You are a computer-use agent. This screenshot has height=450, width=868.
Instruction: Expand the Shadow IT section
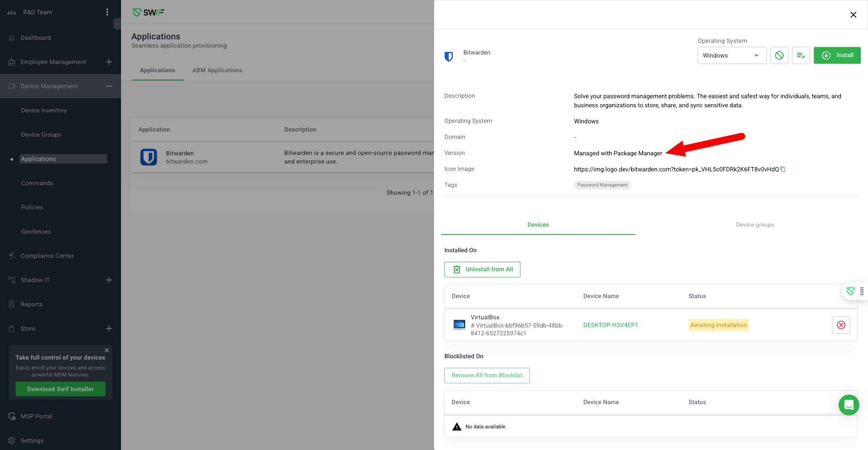(109, 280)
